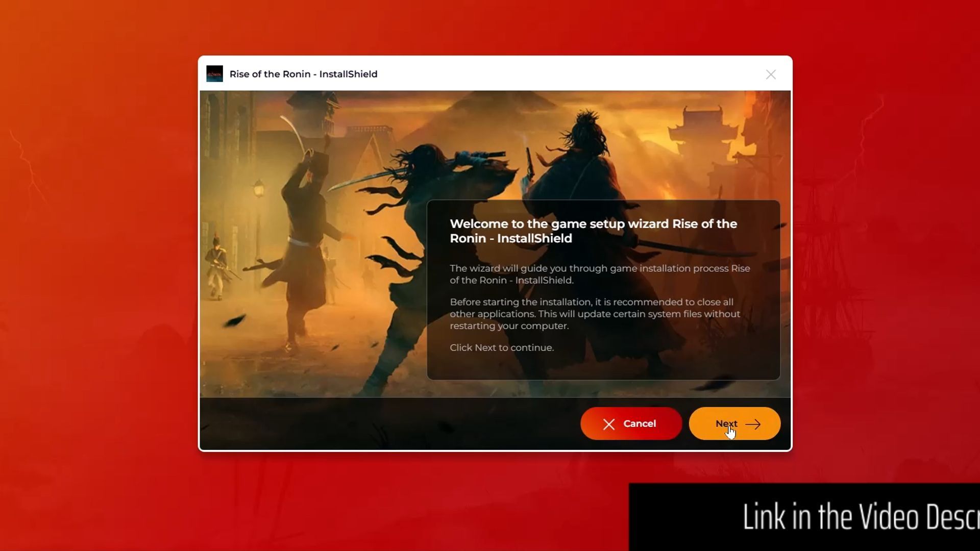Click the Next button to continue installation
This screenshot has height=551, width=980.
(734, 423)
